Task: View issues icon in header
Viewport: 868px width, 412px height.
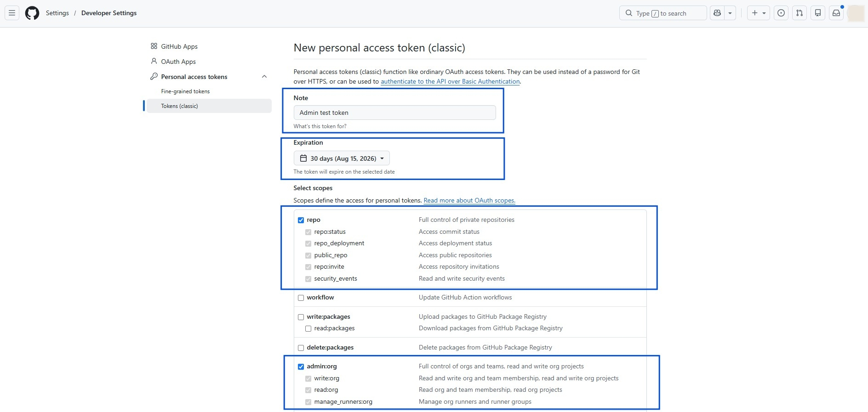Action: point(781,13)
